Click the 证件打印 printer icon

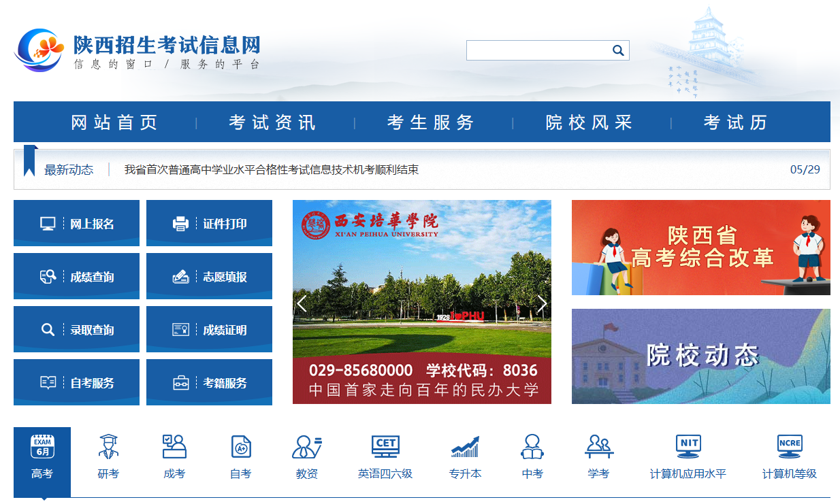180,224
